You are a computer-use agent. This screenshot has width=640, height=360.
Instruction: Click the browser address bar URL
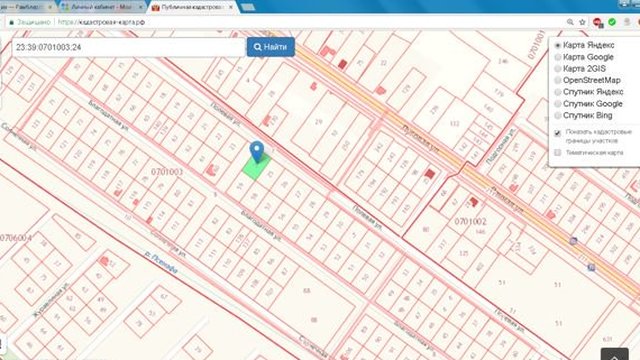101,22
